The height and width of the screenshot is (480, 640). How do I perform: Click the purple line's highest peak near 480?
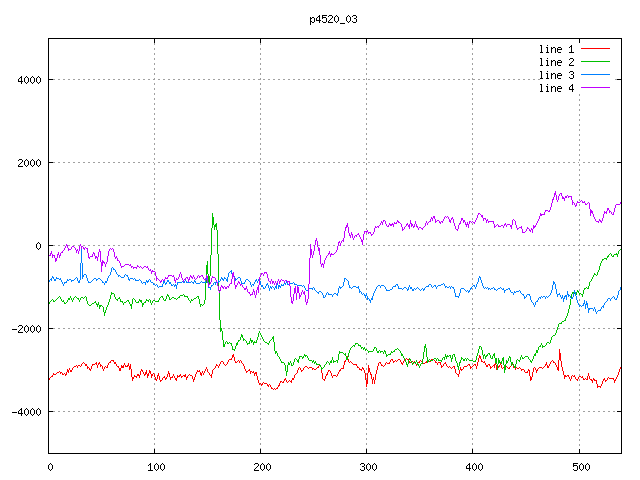[555, 191]
